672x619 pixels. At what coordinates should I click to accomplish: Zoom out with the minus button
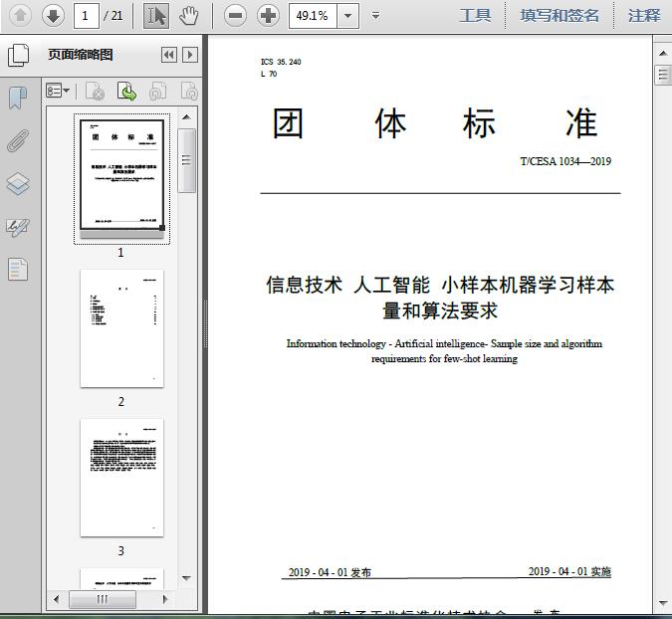point(235,16)
